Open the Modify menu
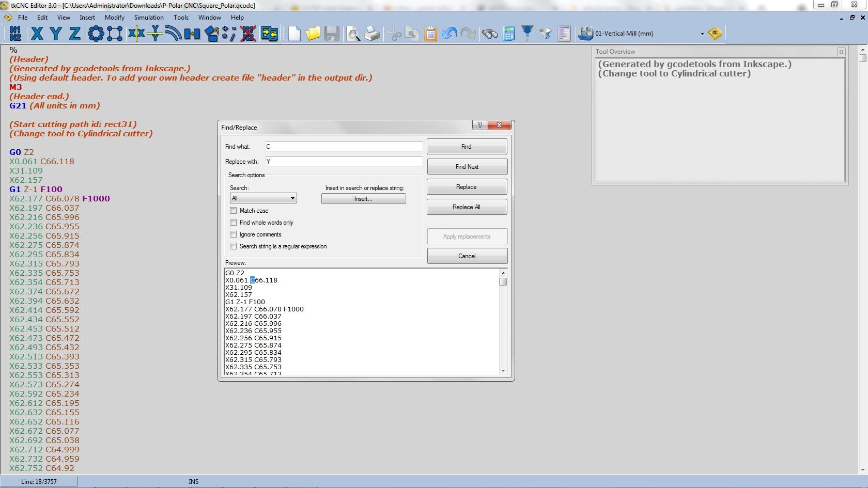The image size is (868, 488). tap(114, 18)
